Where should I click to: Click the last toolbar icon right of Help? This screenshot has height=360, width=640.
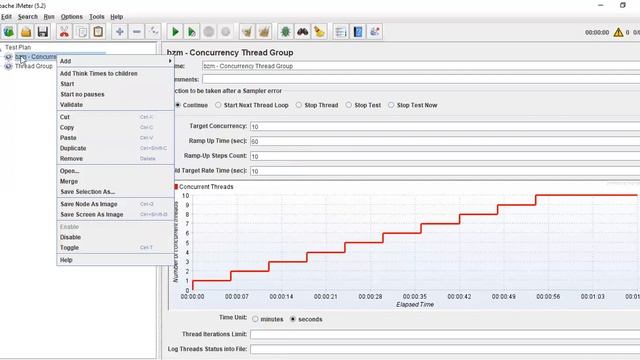(375, 31)
